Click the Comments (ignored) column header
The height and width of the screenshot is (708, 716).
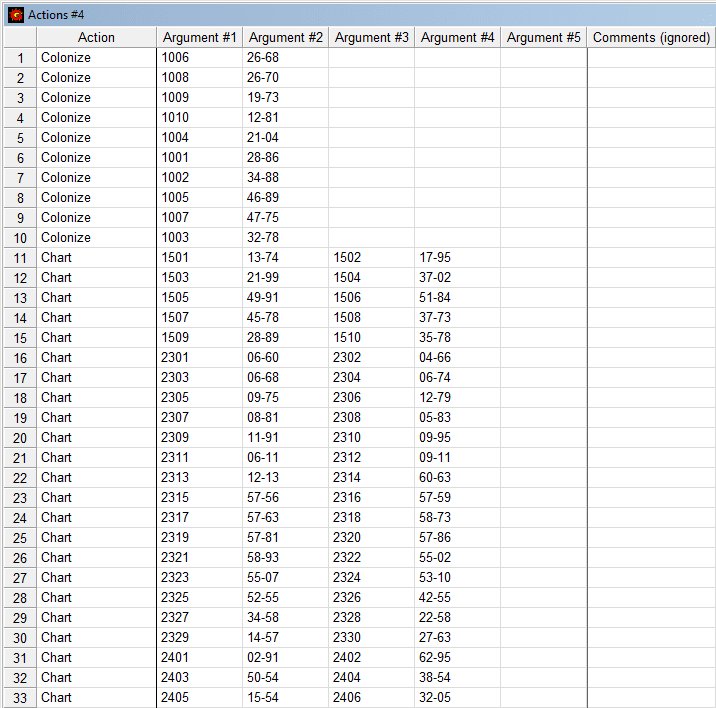pos(651,37)
